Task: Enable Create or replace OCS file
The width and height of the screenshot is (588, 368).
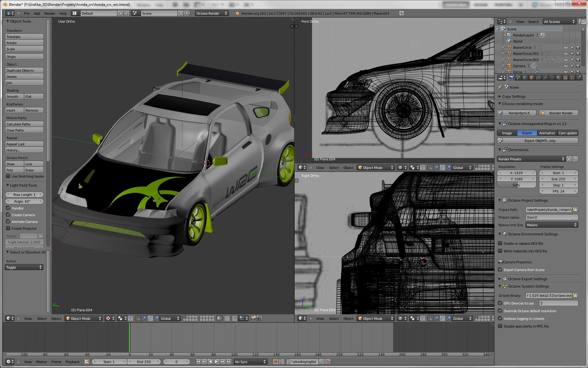Action: [x=500, y=243]
